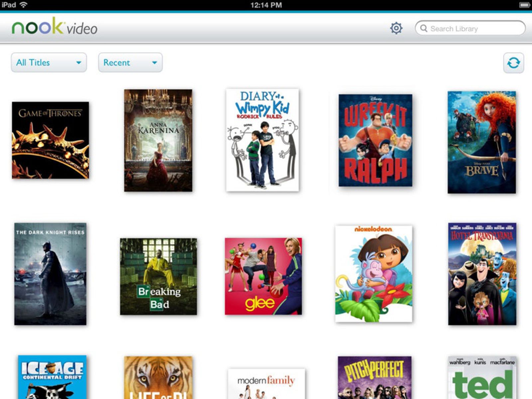
Task: Open the All Titles filter dropdown
Action: pos(49,63)
